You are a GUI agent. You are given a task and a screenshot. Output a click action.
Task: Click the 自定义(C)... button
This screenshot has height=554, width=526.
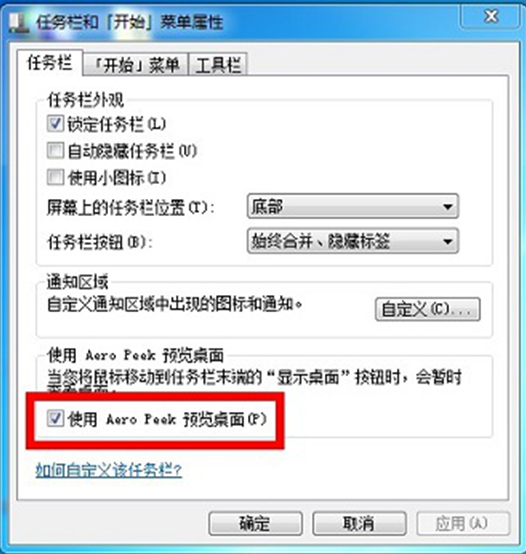427,310
